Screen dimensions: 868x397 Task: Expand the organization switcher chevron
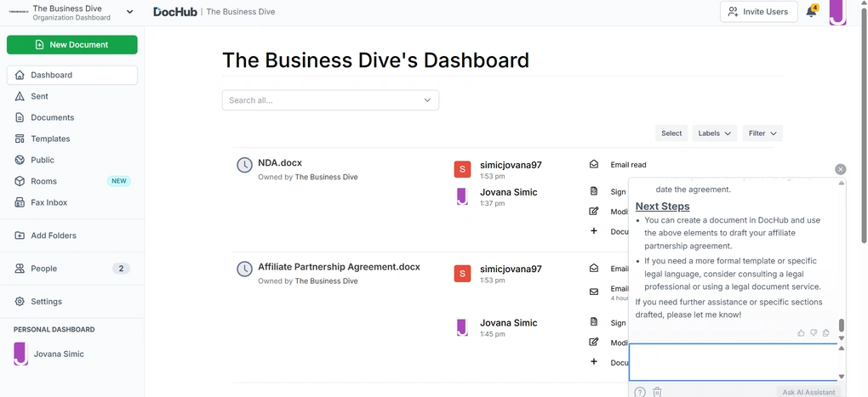click(129, 11)
